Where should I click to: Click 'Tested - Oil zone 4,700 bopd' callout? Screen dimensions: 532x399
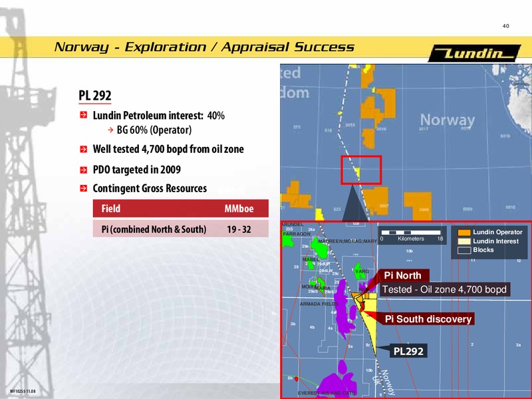coord(444,289)
